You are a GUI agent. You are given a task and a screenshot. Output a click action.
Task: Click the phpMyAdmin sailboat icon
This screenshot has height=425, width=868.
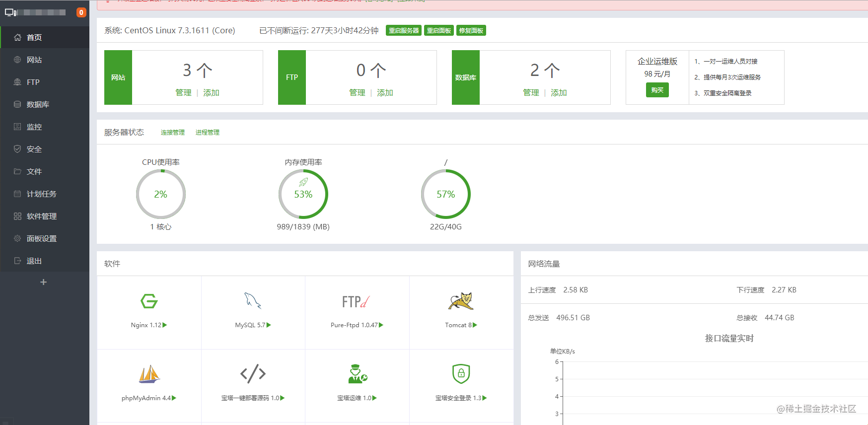point(149,374)
